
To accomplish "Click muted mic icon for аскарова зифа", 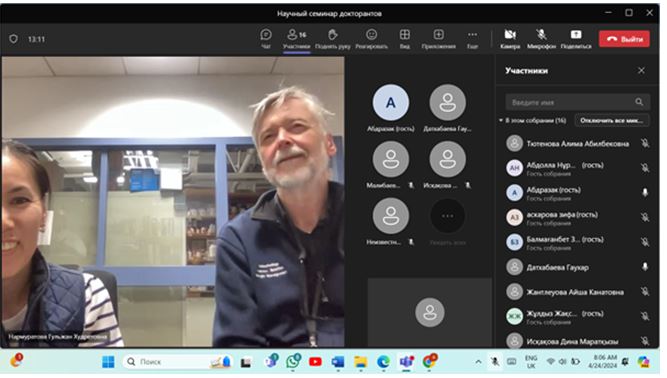I will [645, 217].
